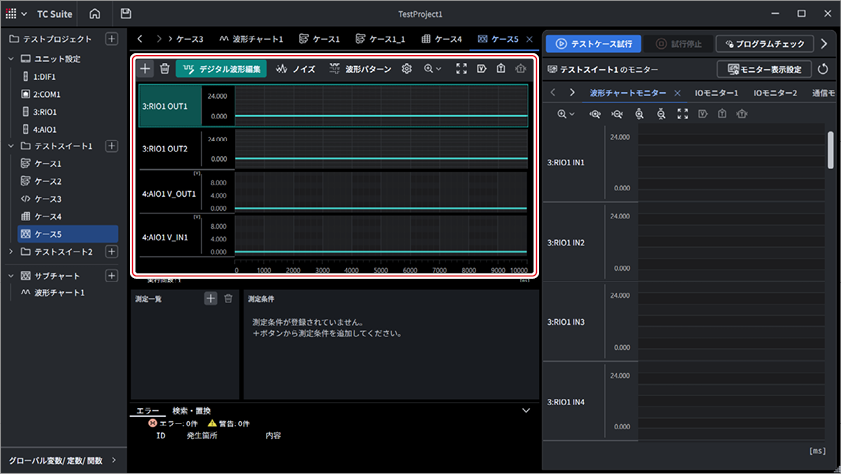Open waveform chart settings gear

(407, 69)
